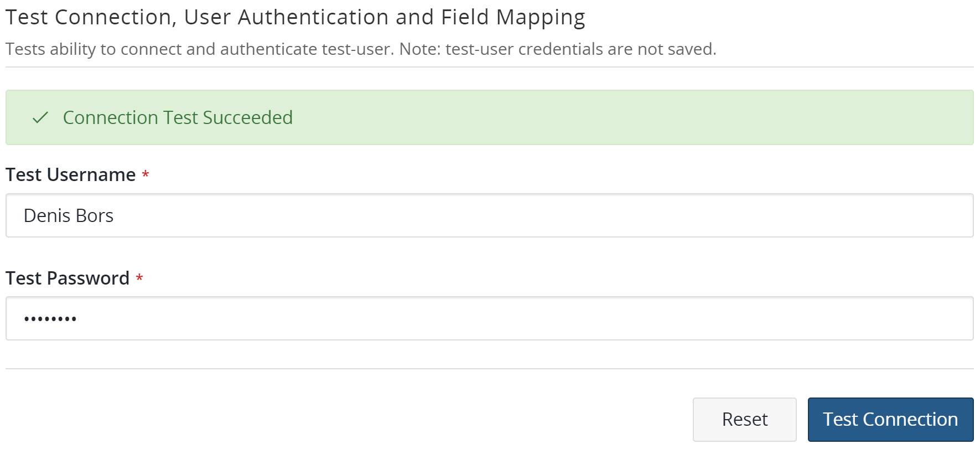The image size is (980, 449).
Task: Click the Test Password label
Action: point(68,278)
